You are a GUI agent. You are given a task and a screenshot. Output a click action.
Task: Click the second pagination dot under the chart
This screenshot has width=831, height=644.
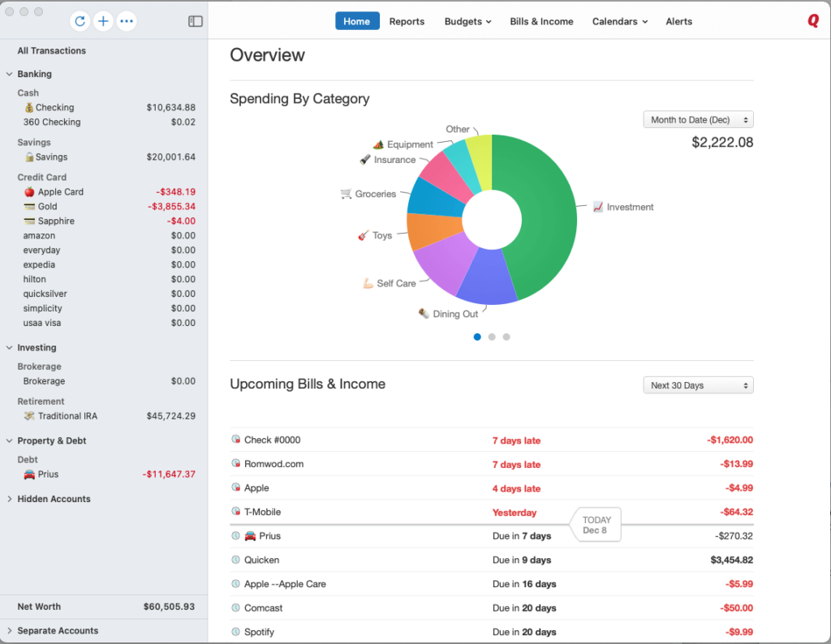click(491, 337)
